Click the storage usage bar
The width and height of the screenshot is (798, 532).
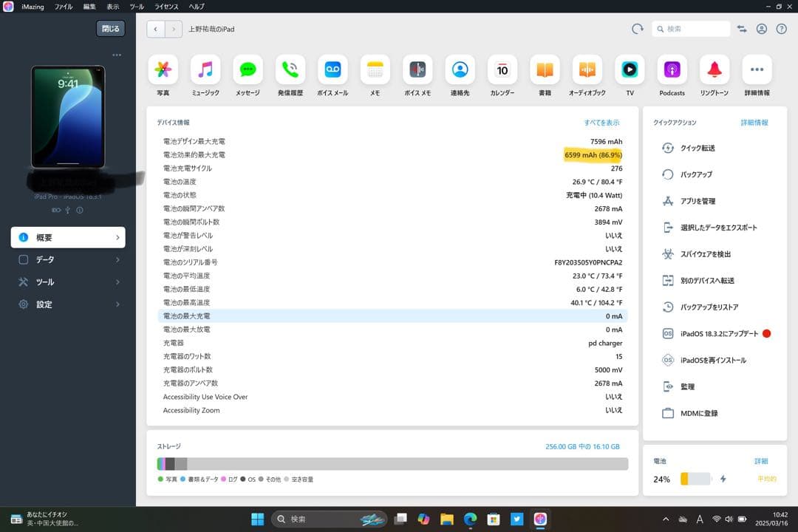click(x=392, y=464)
